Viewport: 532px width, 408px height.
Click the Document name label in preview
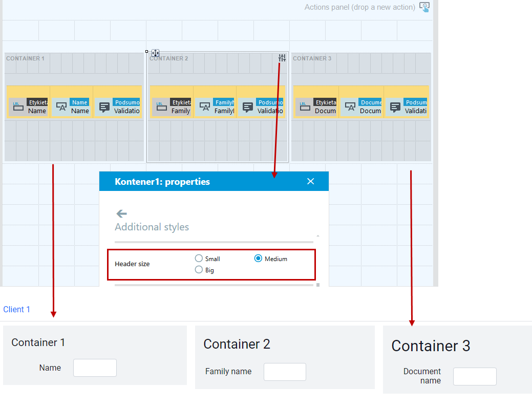tap(422, 376)
